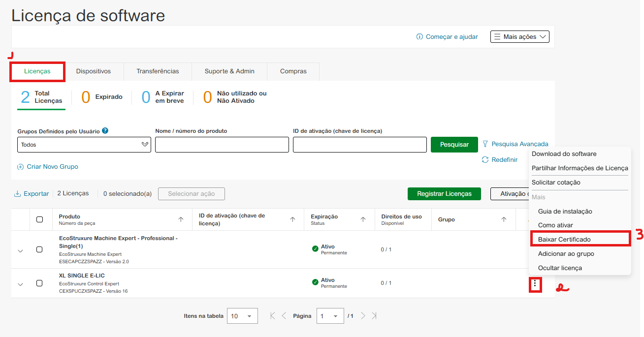
Task: Click the partially hidden Ativação button
Action: (x=510, y=194)
